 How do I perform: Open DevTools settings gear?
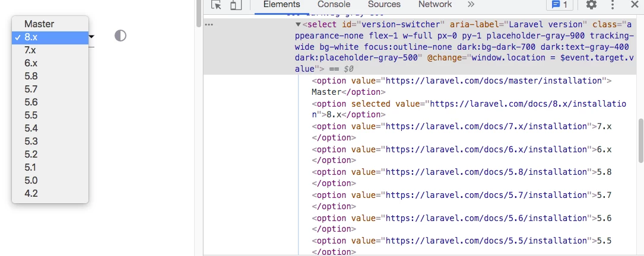[x=591, y=5]
